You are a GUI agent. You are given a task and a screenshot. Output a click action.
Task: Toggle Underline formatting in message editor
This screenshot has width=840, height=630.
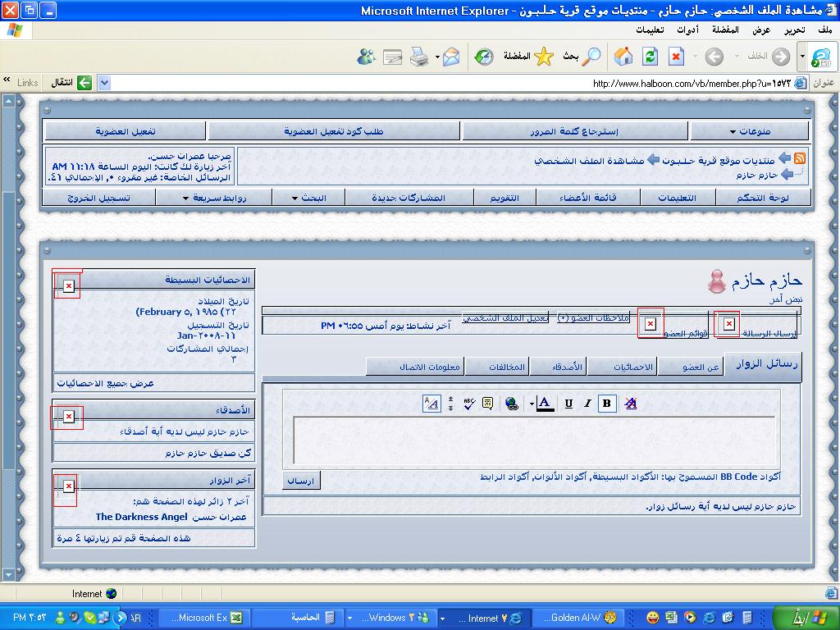click(x=568, y=404)
